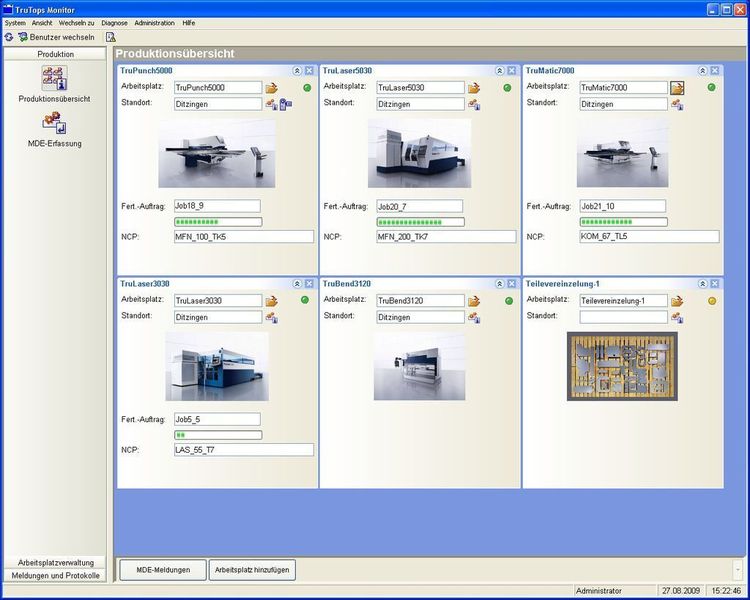This screenshot has width=750, height=600.
Task: Close the TruLaser5030 panel
Action: click(x=512, y=71)
